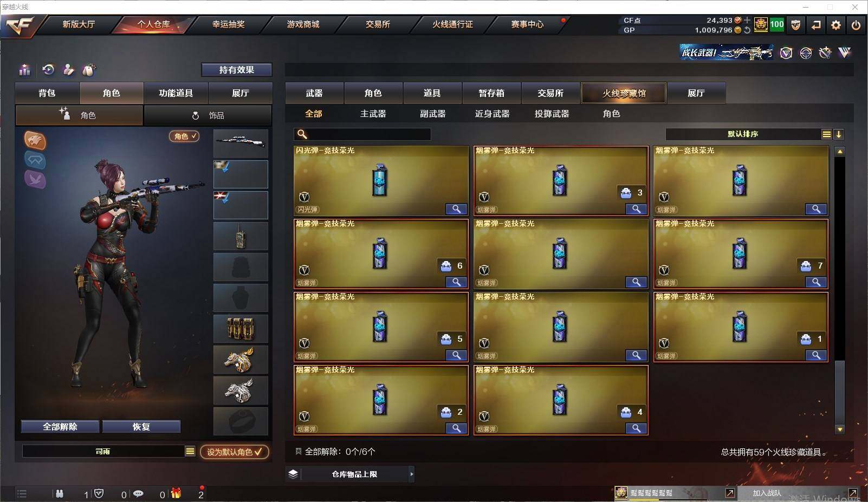The width and height of the screenshot is (868, 502).
Task: Open the 成长武器 banner icon
Action: coord(726,53)
